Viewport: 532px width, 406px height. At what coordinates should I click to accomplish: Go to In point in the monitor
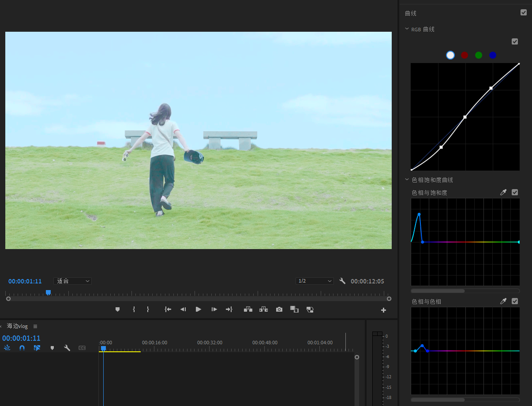(168, 309)
